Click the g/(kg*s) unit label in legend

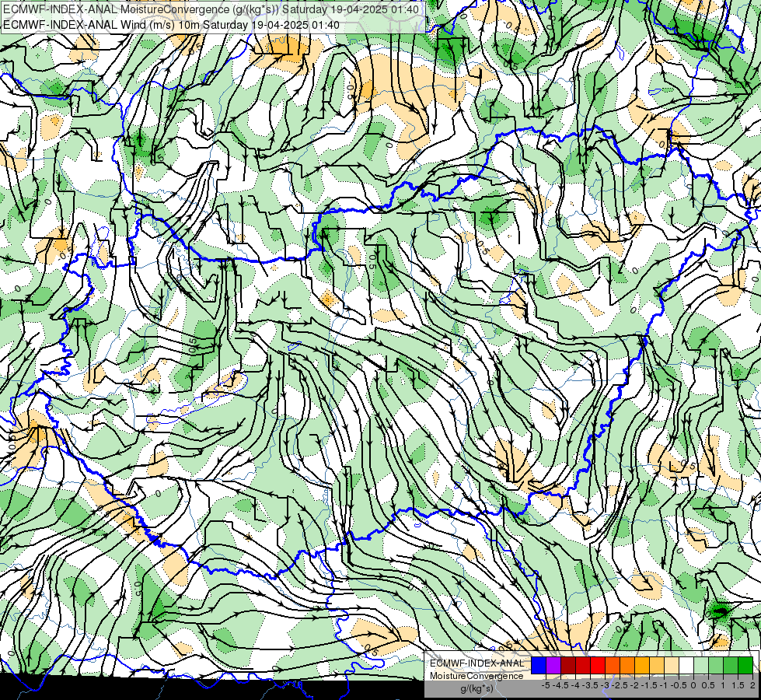(x=477, y=688)
